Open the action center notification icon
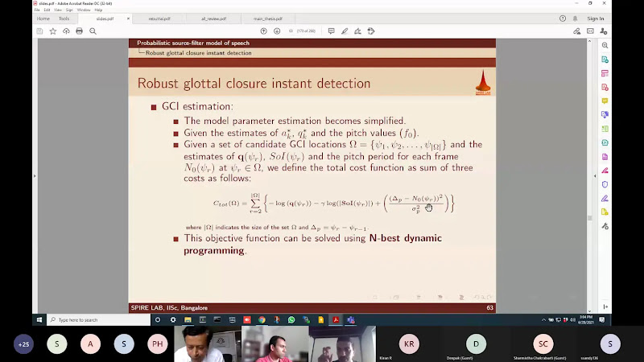The image size is (644, 362). [601, 319]
